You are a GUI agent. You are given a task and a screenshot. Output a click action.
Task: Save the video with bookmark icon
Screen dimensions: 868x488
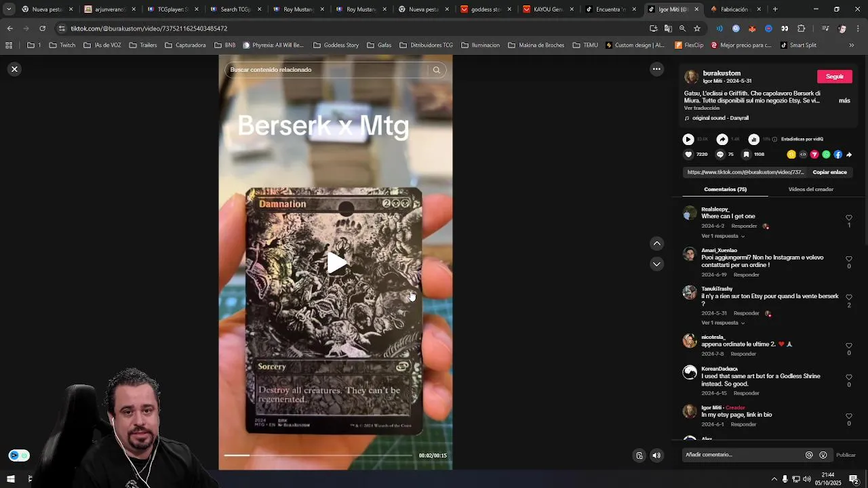pos(746,155)
